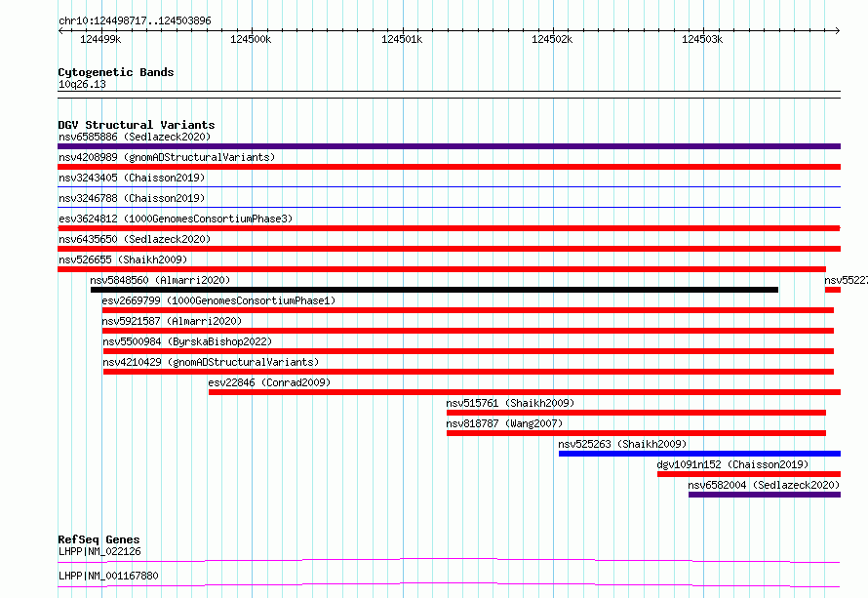The width and height of the screenshot is (868, 598).
Task: Click the esv22846 (Conrad2009) label
Action: 269,382
